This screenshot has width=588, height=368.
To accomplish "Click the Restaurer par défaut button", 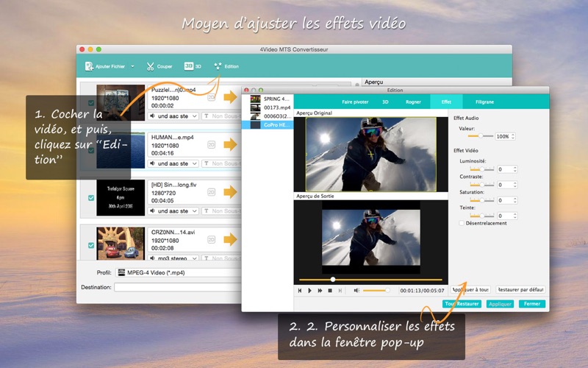I will [x=520, y=289].
